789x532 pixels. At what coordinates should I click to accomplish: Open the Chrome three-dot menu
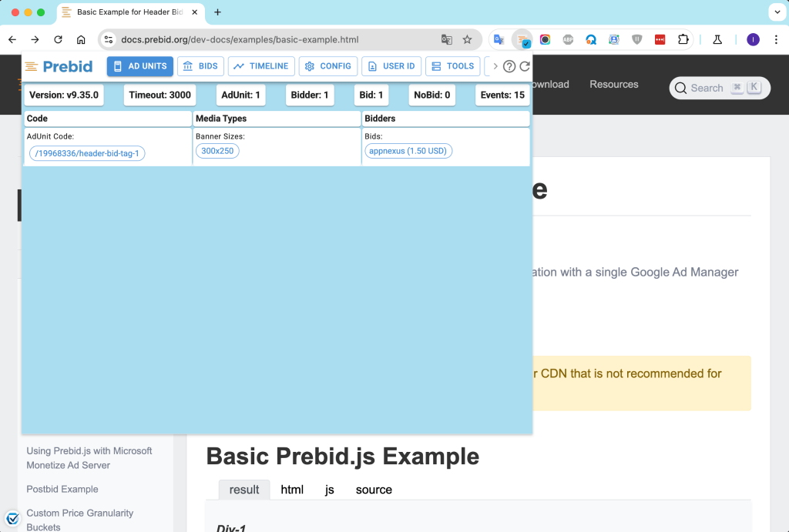coord(774,39)
